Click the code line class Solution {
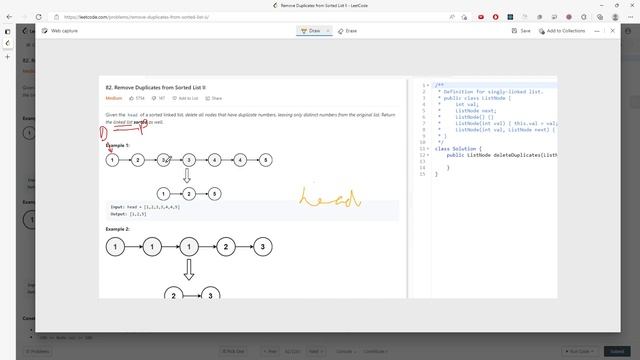This screenshot has width=640, height=360. 458,149
